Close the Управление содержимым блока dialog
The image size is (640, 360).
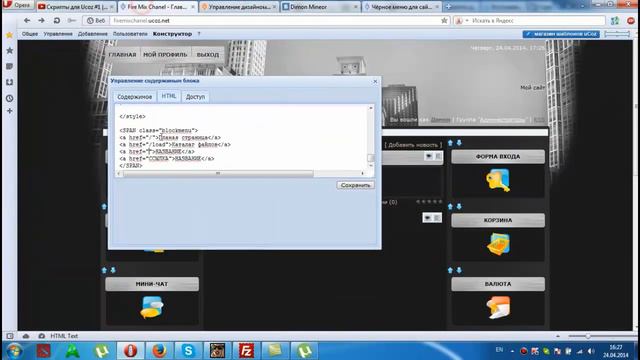pos(375,81)
